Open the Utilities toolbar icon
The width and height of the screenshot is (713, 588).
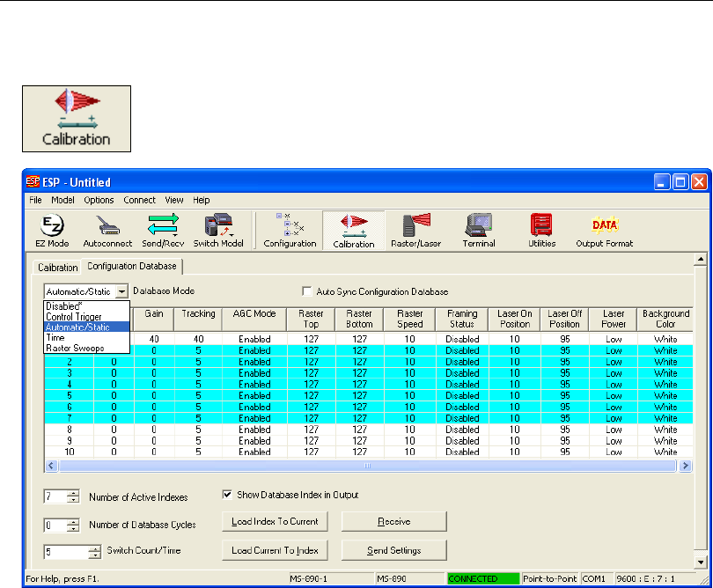(541, 229)
